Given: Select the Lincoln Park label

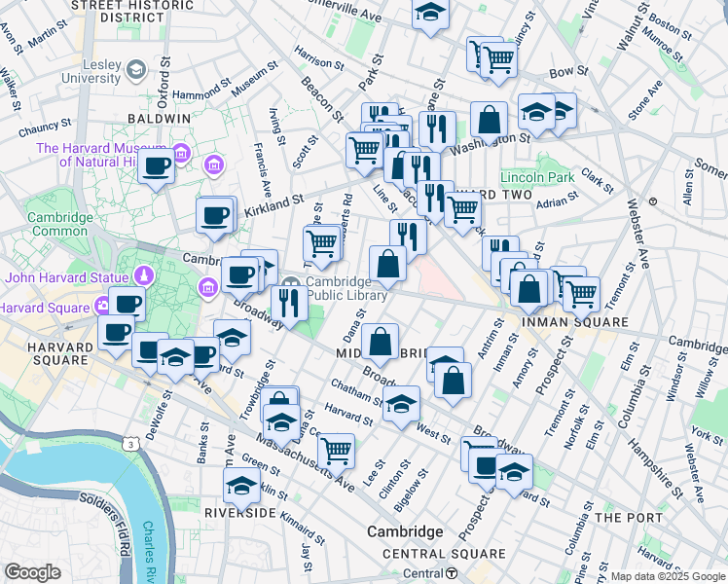Looking at the screenshot, I should (537, 177).
